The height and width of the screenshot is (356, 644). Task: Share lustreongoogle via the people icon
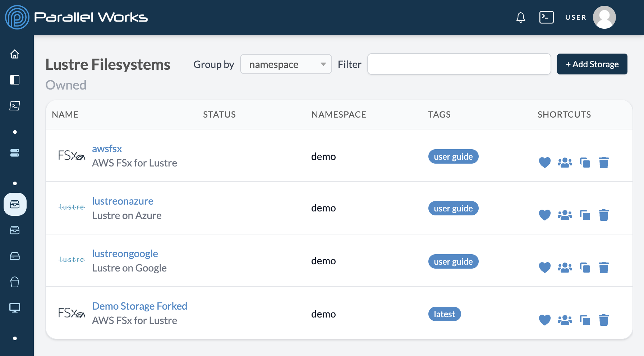tap(565, 268)
